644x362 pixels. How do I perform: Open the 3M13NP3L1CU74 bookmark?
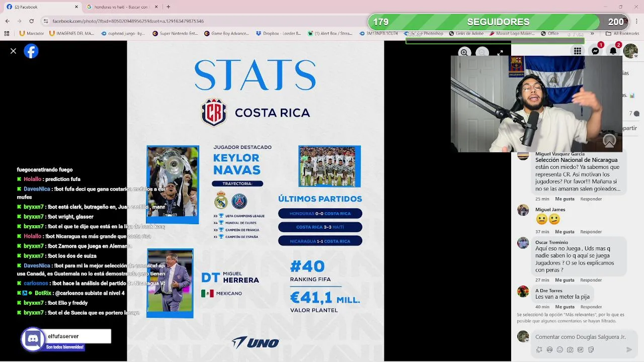(x=379, y=34)
